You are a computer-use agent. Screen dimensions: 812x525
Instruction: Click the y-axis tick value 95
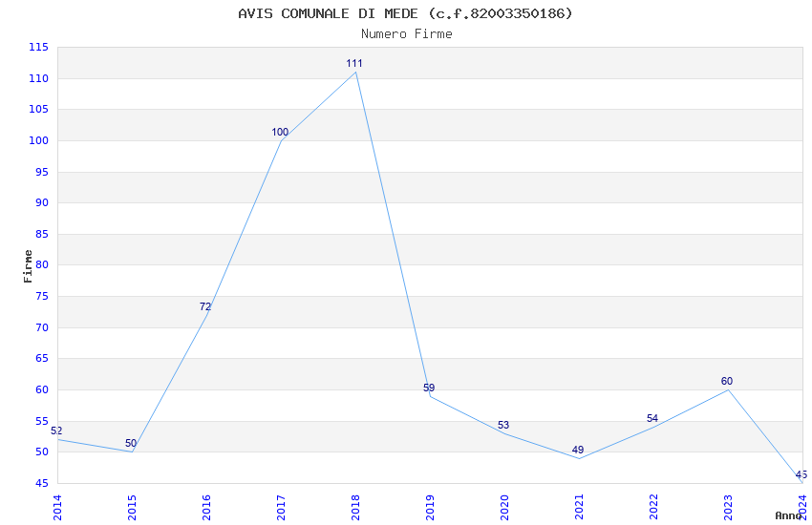[42, 172]
